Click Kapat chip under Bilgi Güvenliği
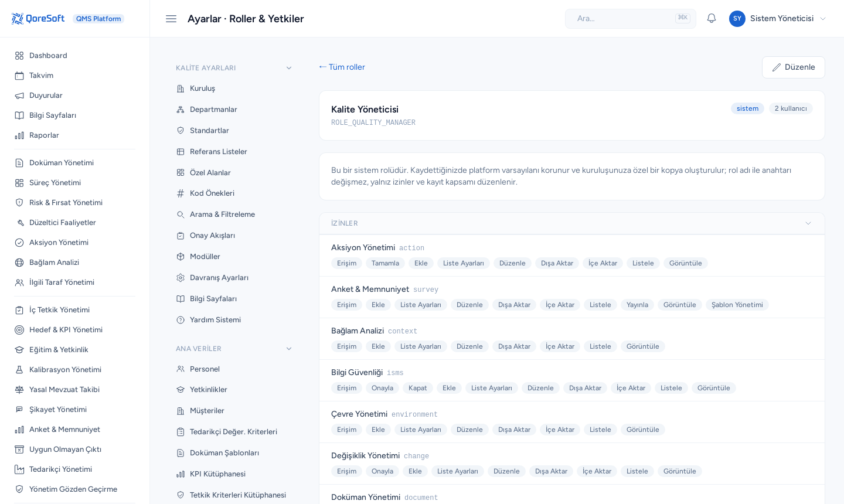This screenshot has height=504, width=844. pyautogui.click(x=418, y=388)
